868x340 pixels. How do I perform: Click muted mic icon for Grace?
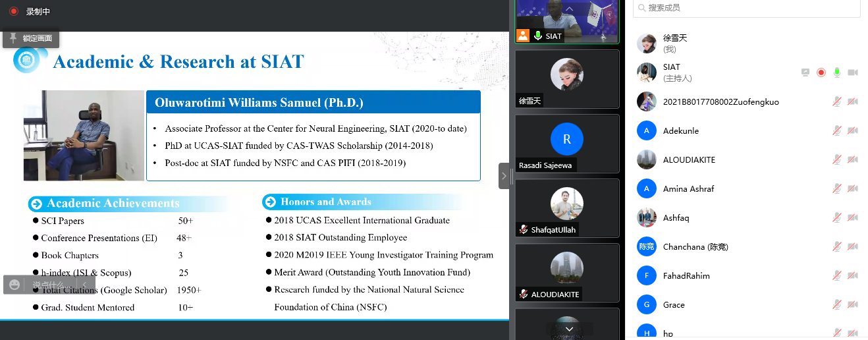(836, 304)
